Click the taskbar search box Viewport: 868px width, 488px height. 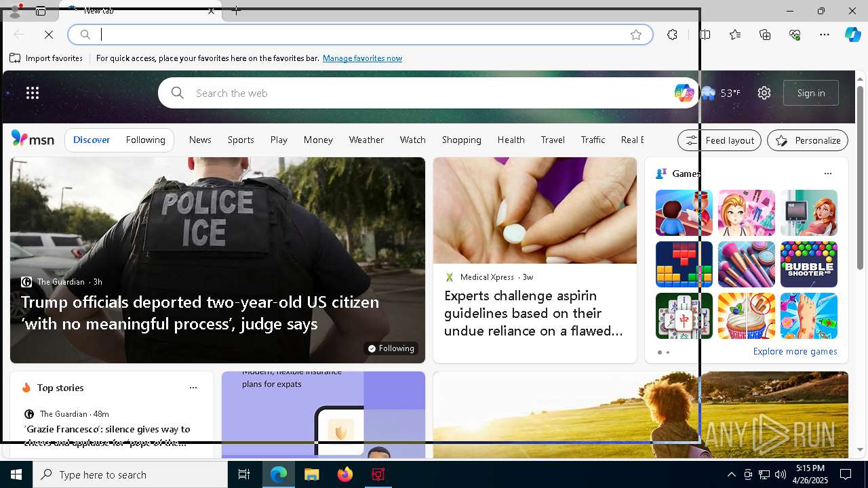tap(130, 474)
